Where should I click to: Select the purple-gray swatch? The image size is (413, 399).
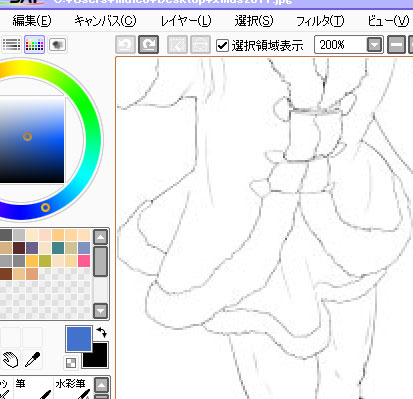tap(32, 248)
